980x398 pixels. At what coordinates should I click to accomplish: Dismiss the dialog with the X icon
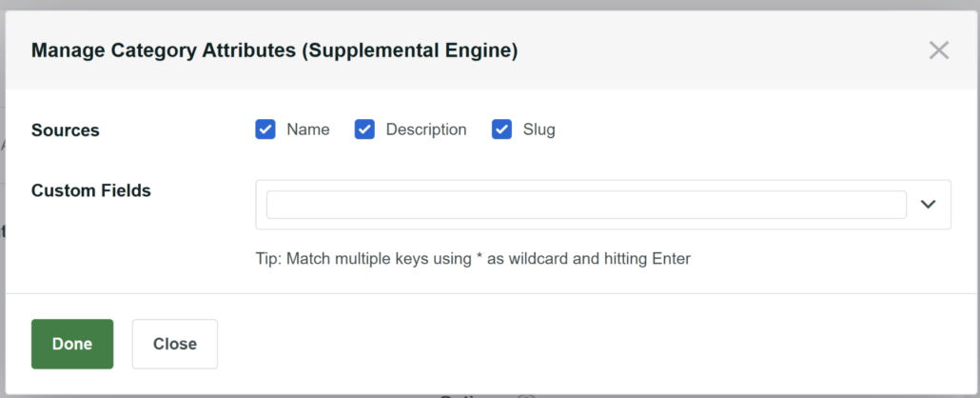point(938,50)
